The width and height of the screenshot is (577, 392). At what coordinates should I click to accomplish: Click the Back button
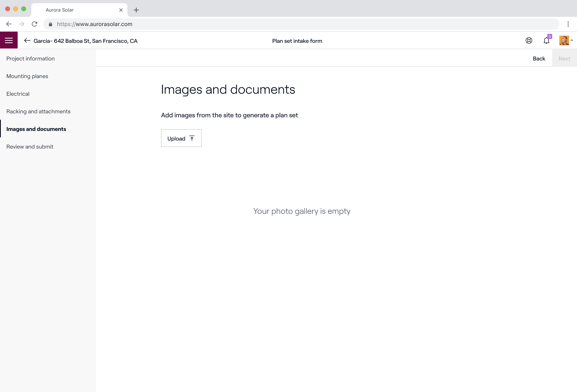pos(539,58)
